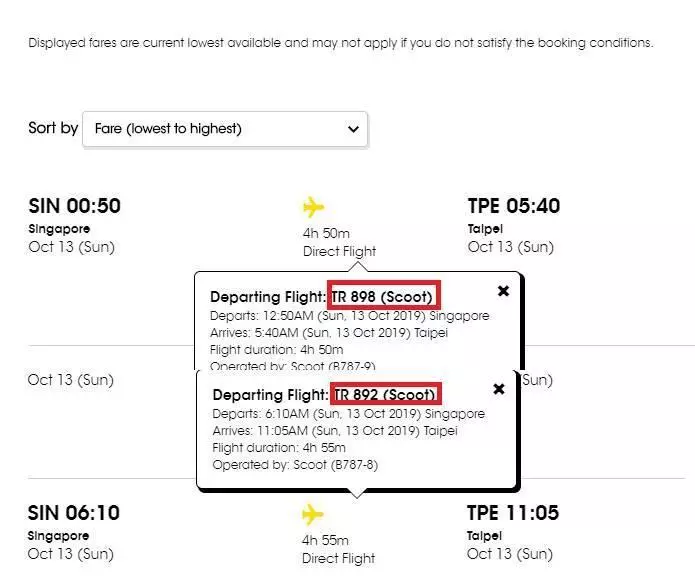Image resolution: width=695 pixels, height=584 pixels.
Task: Click TPE 11:05 arrival time
Action: click(513, 513)
